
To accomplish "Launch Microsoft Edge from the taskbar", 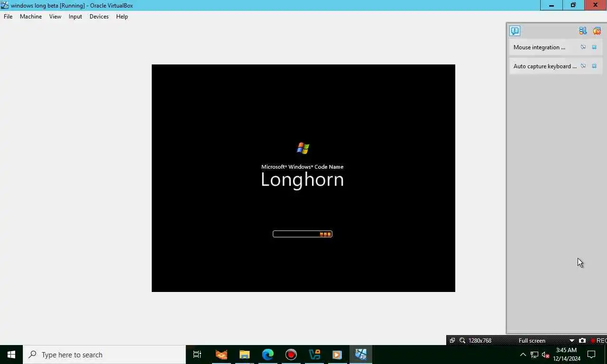I will click(x=268, y=355).
